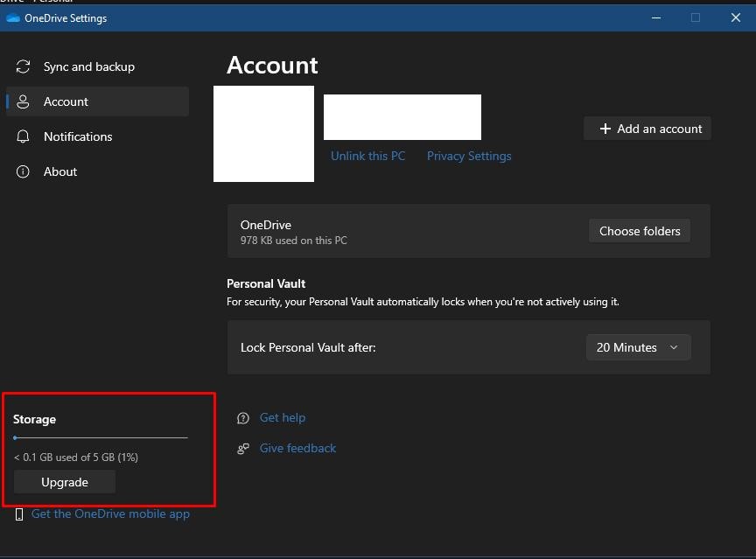Viewport: 756px width, 559px height.
Task: Expand the 20 Minutes selection chevron
Action: point(675,347)
